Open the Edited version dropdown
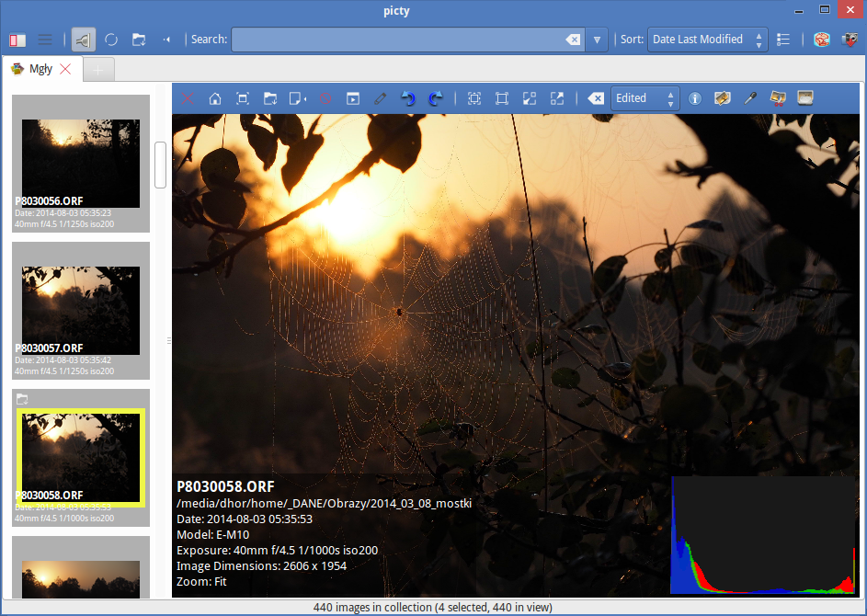Image resolution: width=867 pixels, height=616 pixels. tap(645, 98)
